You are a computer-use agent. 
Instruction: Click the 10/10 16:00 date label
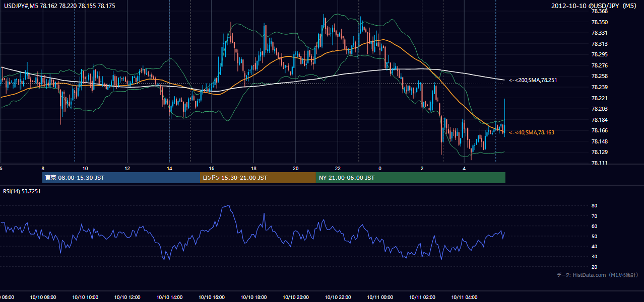click(x=212, y=297)
